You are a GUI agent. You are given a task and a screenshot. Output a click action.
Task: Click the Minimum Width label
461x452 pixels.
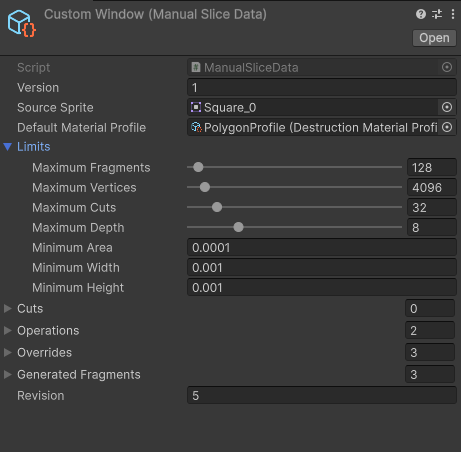(x=76, y=268)
